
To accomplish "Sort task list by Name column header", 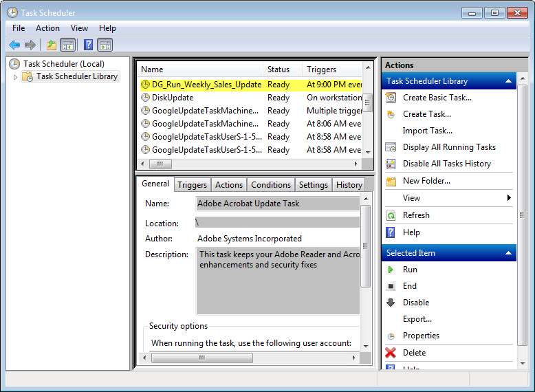I will tap(201, 69).
